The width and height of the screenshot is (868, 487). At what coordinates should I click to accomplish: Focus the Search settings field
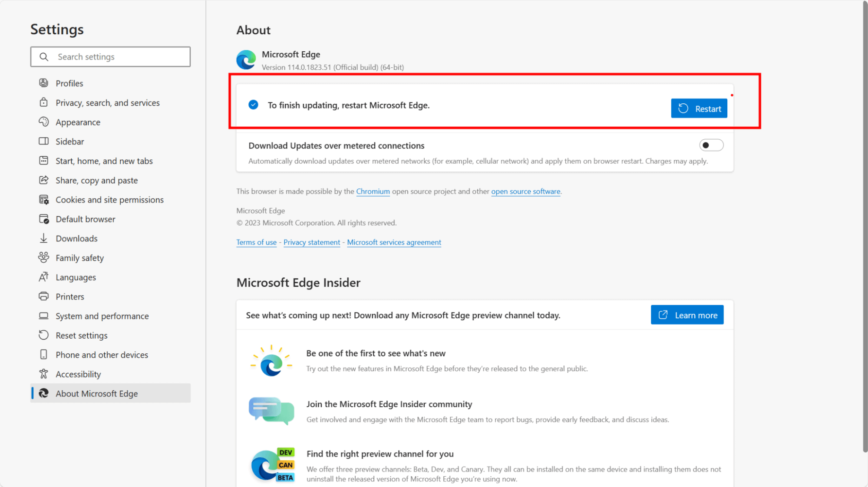pos(110,57)
